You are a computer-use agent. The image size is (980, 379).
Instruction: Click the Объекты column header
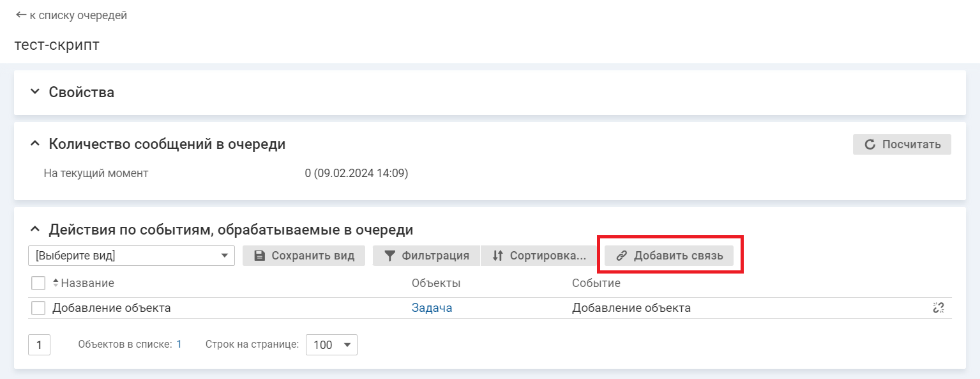click(x=436, y=283)
